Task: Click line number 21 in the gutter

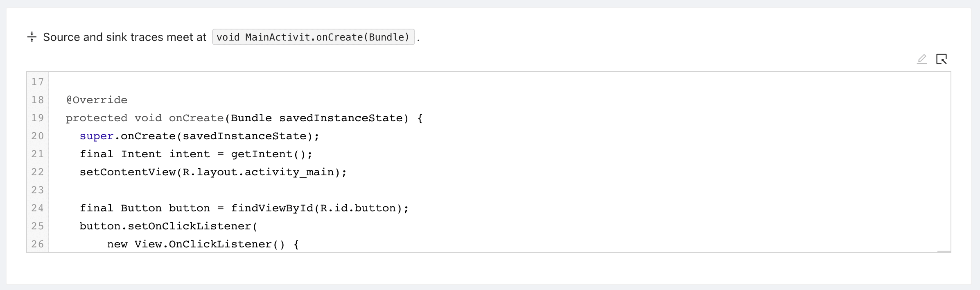Action: click(x=38, y=154)
